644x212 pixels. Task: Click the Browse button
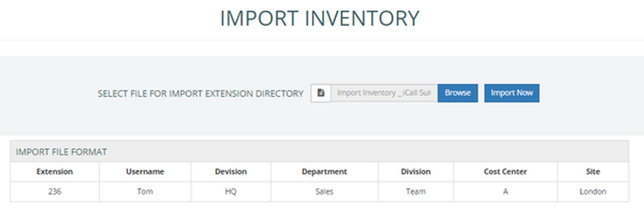point(458,93)
